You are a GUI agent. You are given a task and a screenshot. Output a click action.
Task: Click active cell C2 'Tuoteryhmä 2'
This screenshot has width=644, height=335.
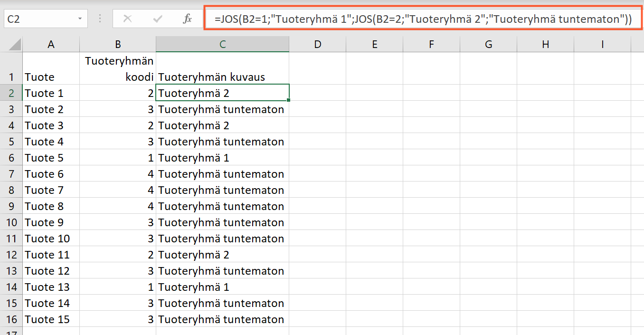pos(222,93)
